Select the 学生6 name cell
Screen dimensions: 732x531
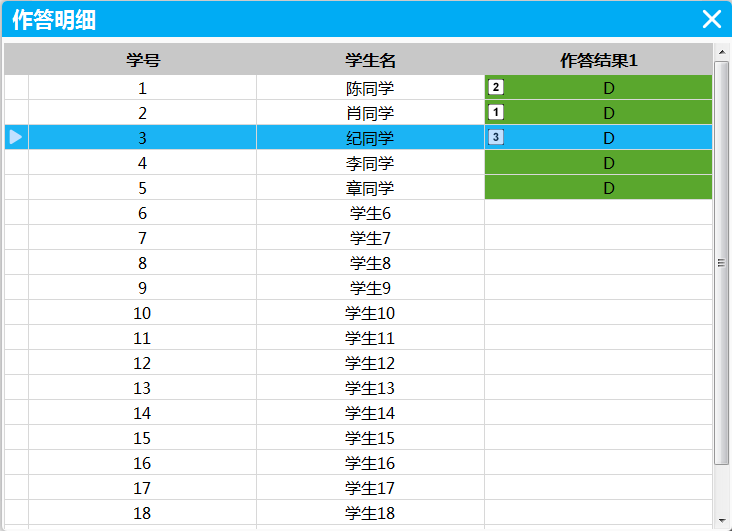click(x=370, y=213)
